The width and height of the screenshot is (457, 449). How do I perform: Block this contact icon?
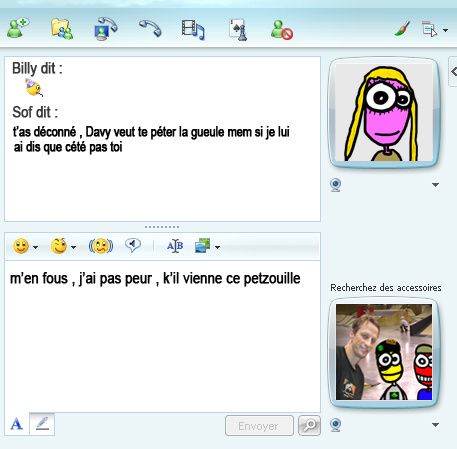pyautogui.click(x=282, y=29)
